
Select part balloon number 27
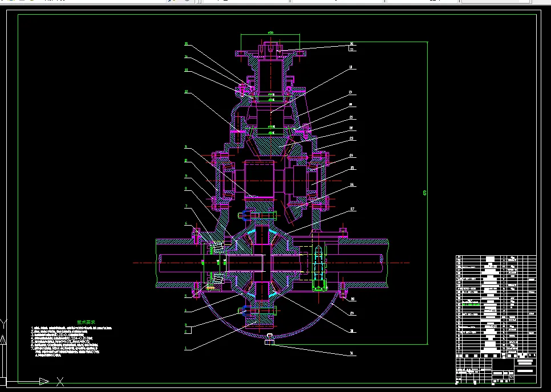tap(352, 209)
